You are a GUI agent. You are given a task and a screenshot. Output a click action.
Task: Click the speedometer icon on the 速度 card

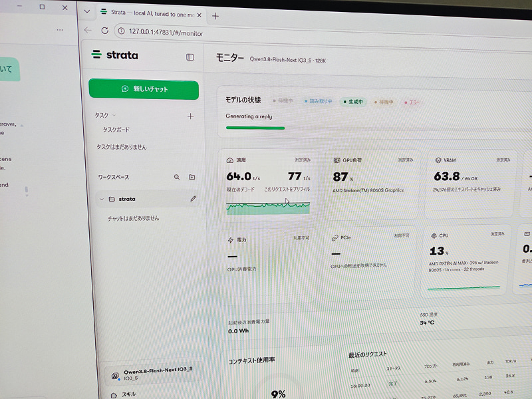(x=229, y=160)
